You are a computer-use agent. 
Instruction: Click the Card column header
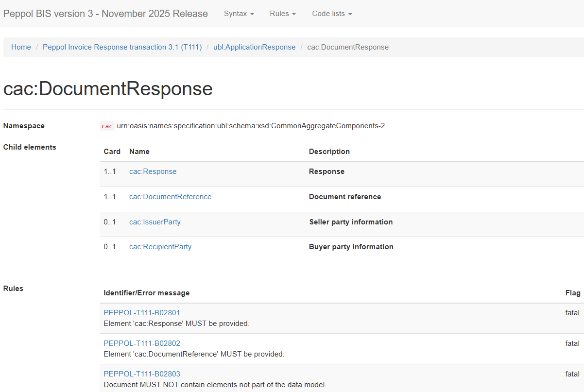pyautogui.click(x=112, y=152)
